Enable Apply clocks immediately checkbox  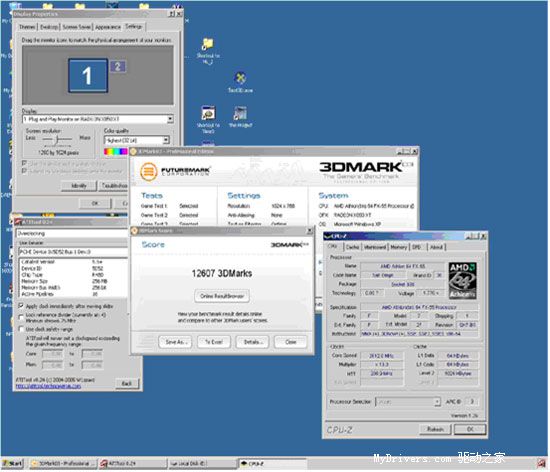[21, 306]
